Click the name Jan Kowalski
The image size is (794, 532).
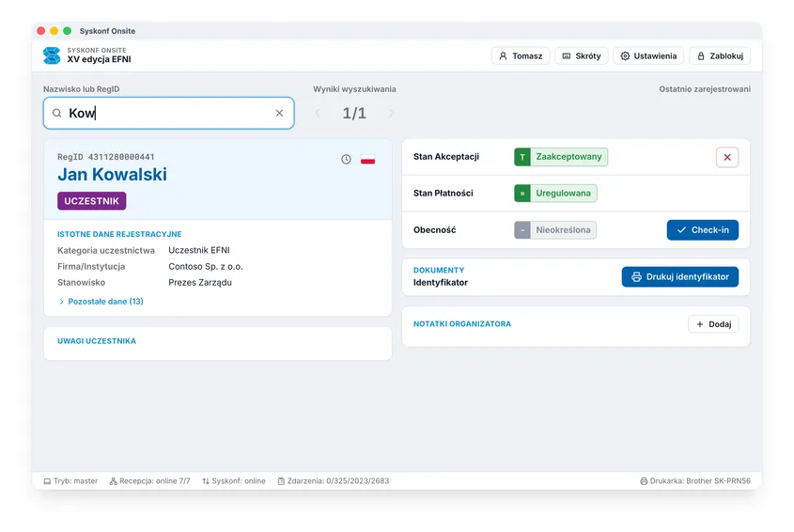(112, 174)
